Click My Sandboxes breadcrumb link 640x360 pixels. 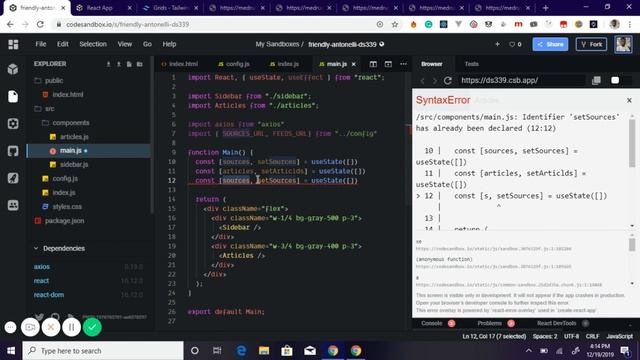coord(277,44)
